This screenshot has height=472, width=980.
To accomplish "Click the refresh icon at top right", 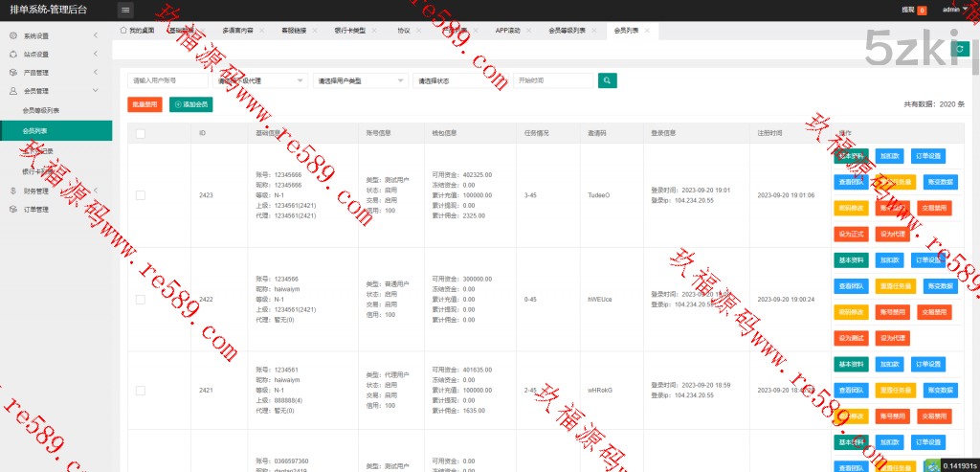I will pos(960,48).
